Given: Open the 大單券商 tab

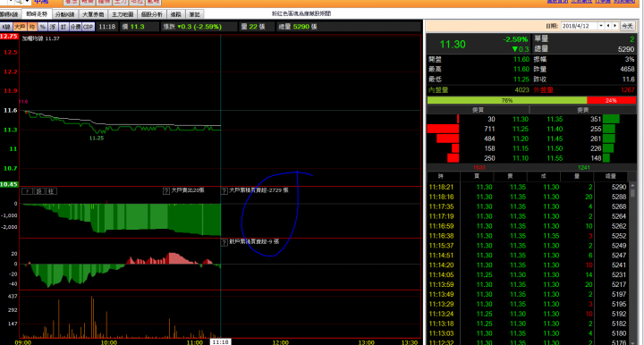Looking at the screenshot, I should coord(93,14).
